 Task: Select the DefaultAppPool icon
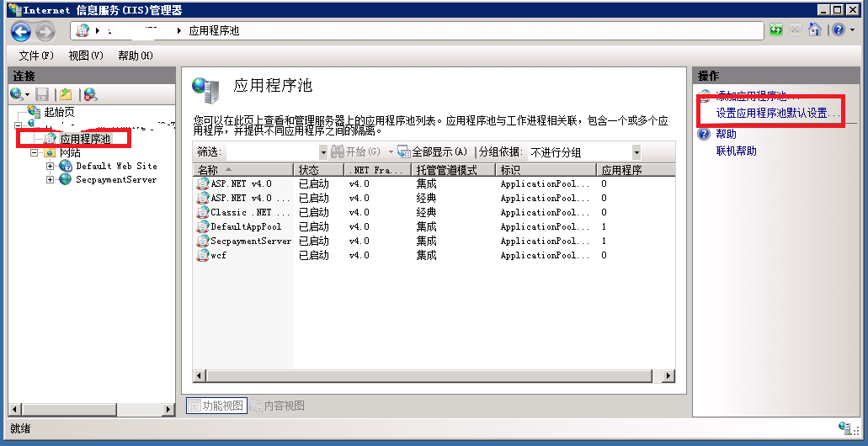coord(203,227)
